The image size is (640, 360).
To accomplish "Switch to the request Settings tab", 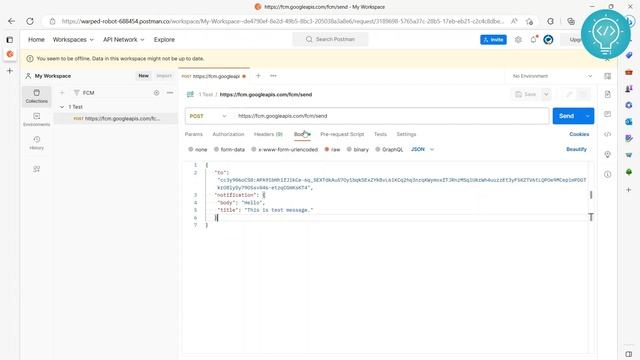I will click(x=406, y=134).
